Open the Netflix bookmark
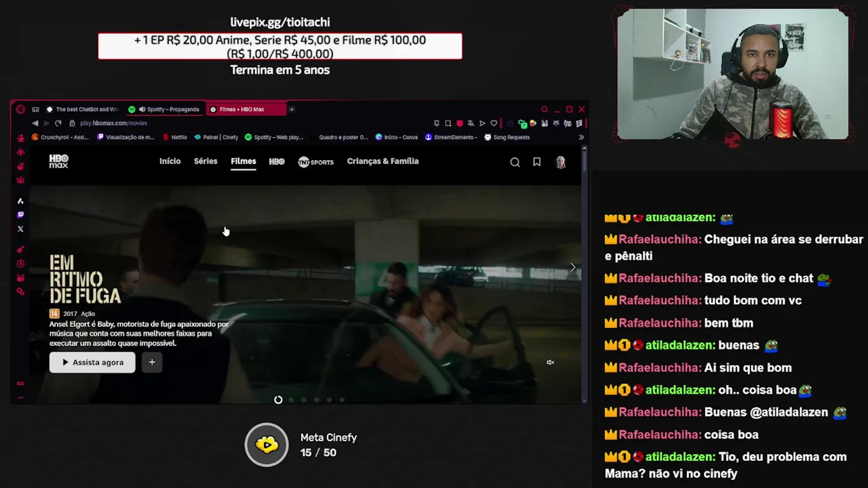The width and height of the screenshot is (868, 488). click(175, 137)
